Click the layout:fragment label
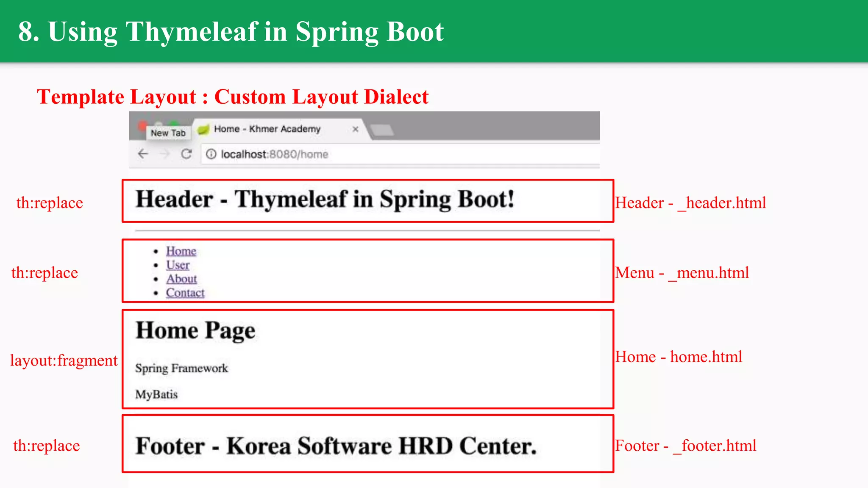Screen dimensions: 868x488 coord(64,360)
